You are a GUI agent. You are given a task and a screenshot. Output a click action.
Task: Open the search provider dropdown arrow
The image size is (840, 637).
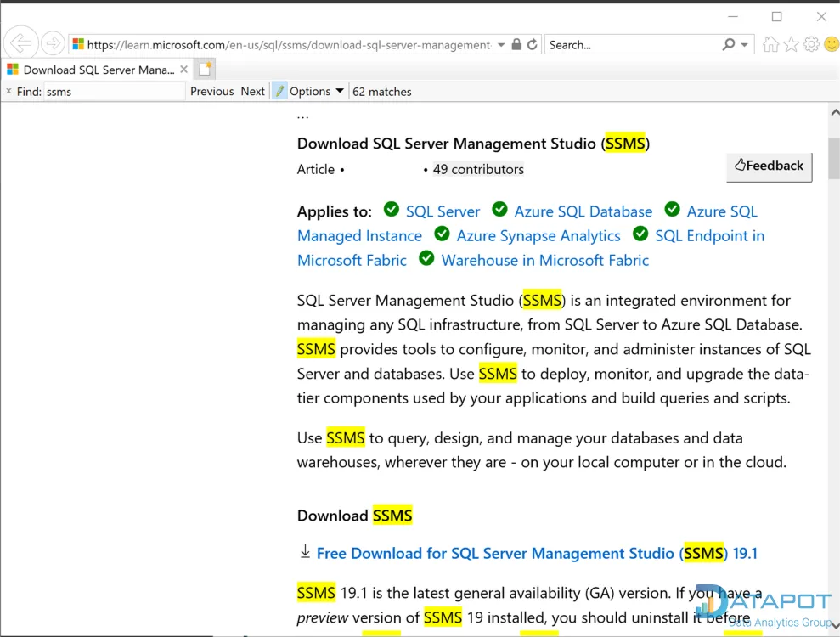745,45
